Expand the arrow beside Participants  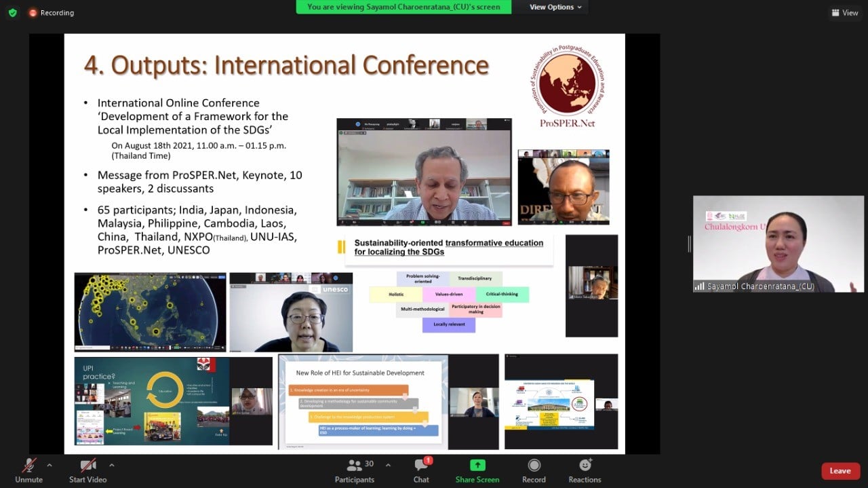(x=388, y=466)
